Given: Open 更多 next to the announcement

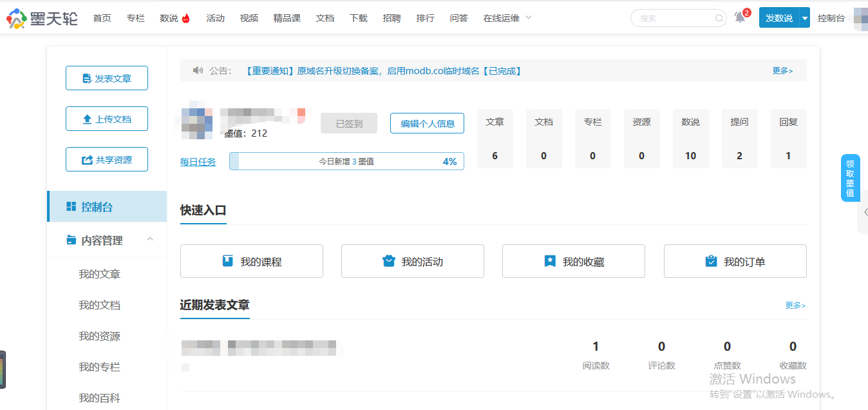Looking at the screenshot, I should pos(782,70).
